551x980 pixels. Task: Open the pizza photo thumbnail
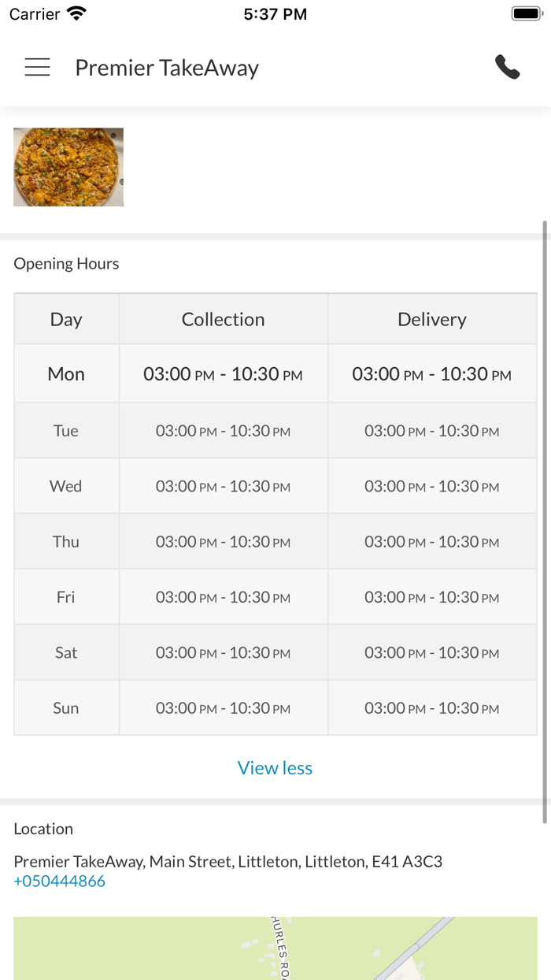click(x=68, y=166)
